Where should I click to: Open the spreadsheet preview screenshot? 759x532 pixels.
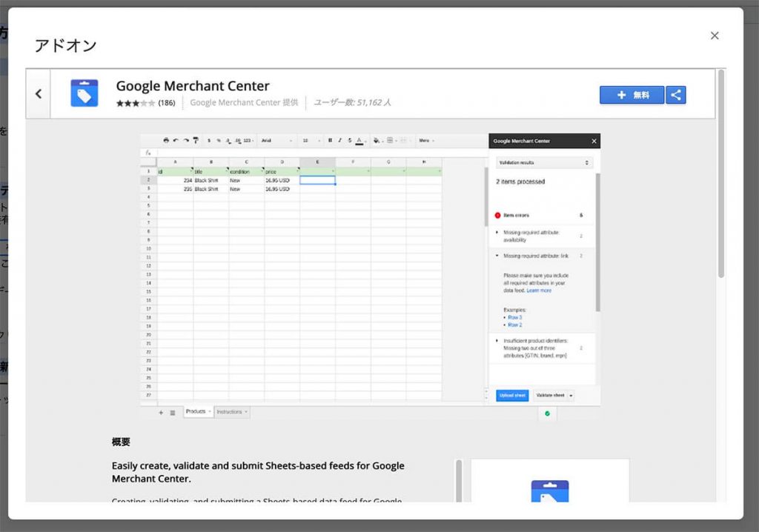point(371,276)
